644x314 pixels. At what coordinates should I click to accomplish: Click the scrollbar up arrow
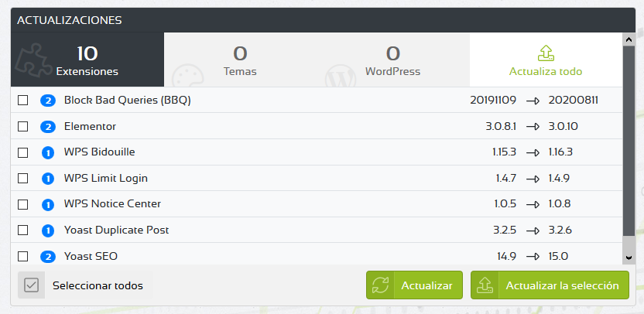pos(629,39)
